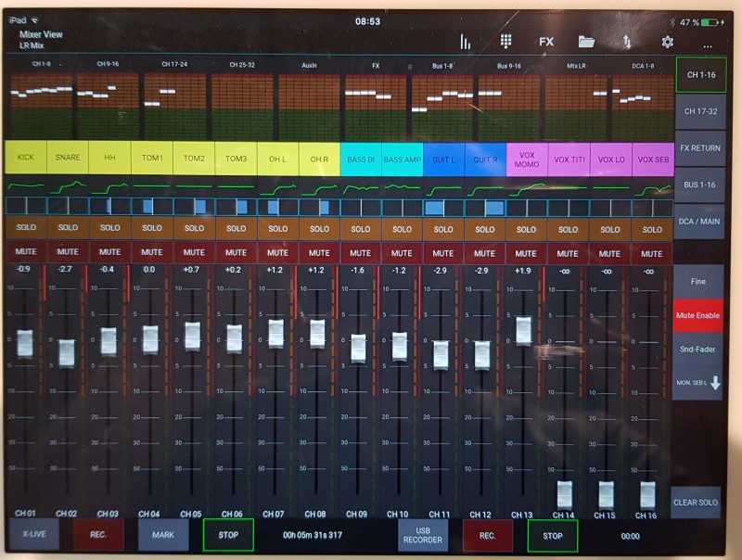Switch to the BUS 1-16 layer
Screen dimensions: 742x560
698,185
